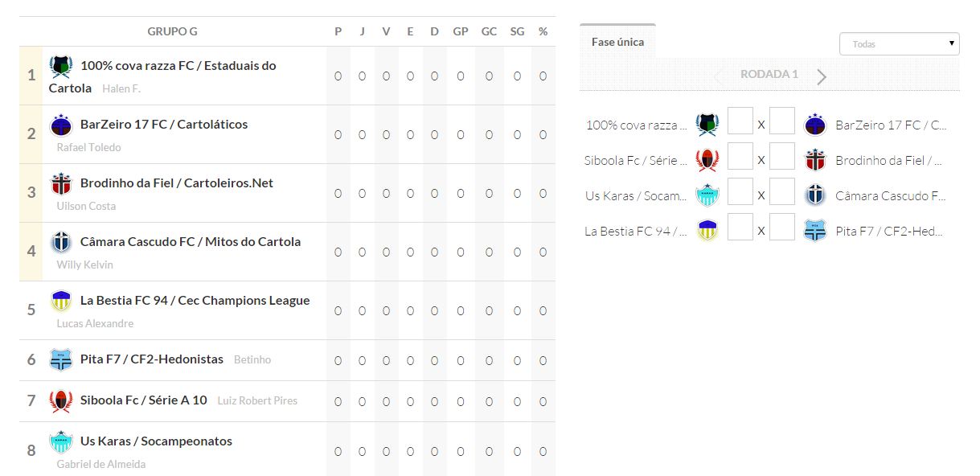Open BarZeiro 17 FC / Cartoláticos team link

164,125
